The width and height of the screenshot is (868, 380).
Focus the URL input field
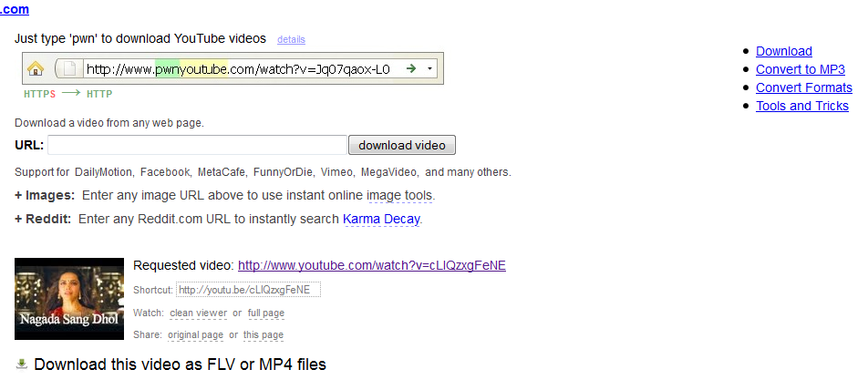[197, 145]
